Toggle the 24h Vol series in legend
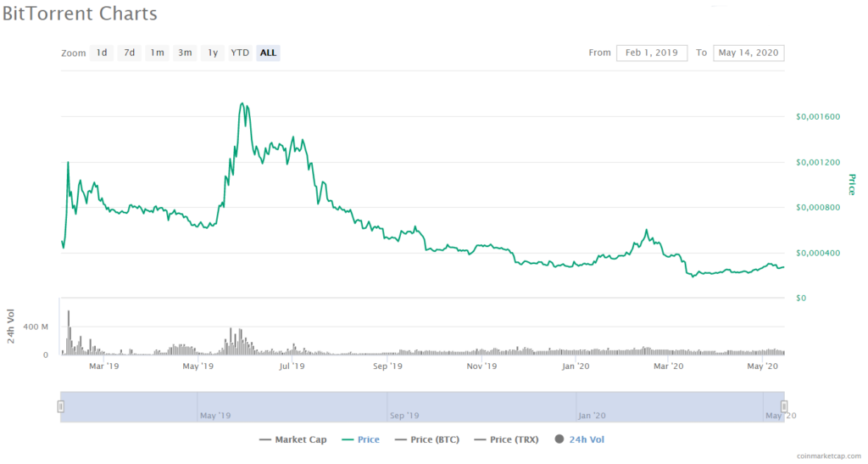 579,439
